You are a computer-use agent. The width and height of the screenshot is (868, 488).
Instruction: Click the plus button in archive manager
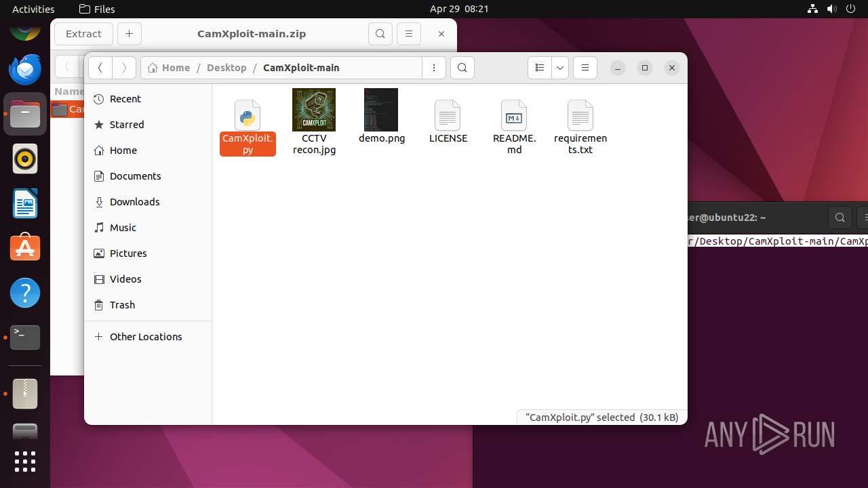(x=129, y=34)
